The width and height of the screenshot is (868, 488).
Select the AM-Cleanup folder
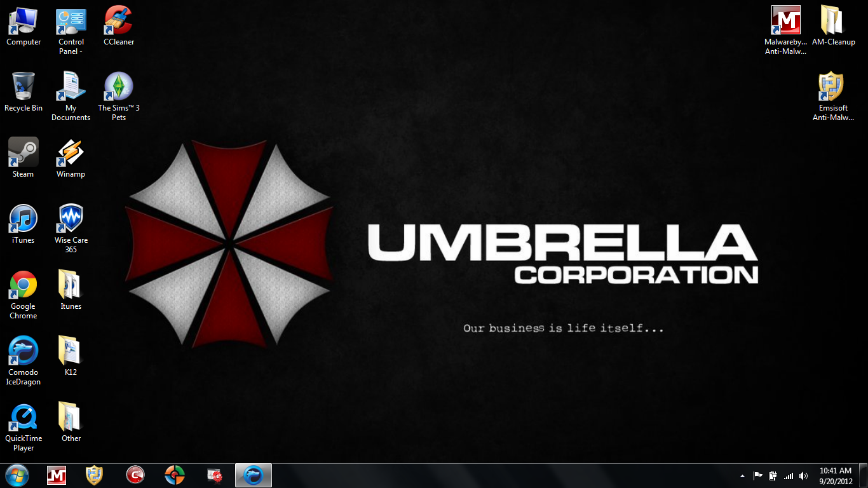point(834,27)
